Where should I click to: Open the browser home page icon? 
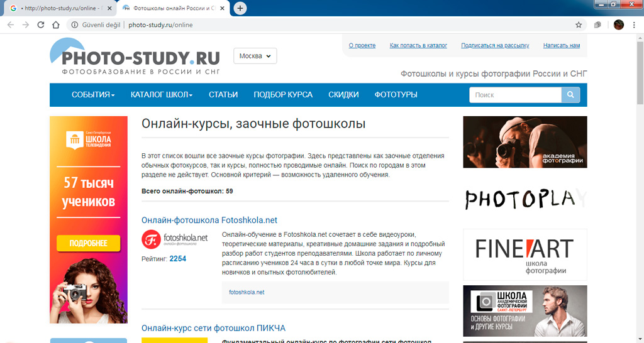(x=56, y=25)
